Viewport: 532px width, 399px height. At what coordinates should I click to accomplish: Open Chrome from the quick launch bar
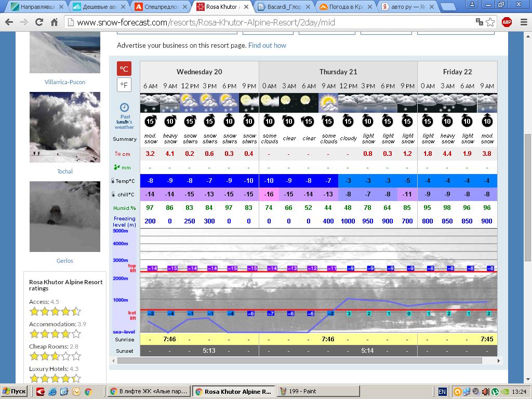pos(88,392)
